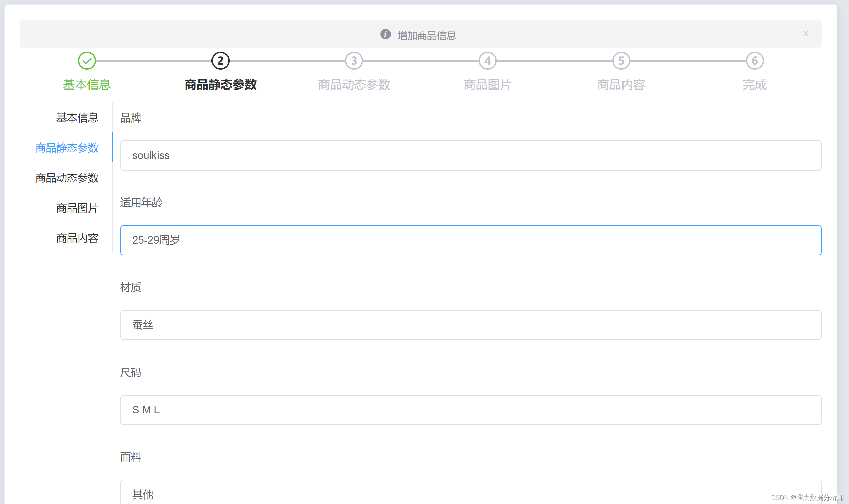Click step 6 circle icon
Viewport: 849px width, 504px height.
[x=755, y=61]
